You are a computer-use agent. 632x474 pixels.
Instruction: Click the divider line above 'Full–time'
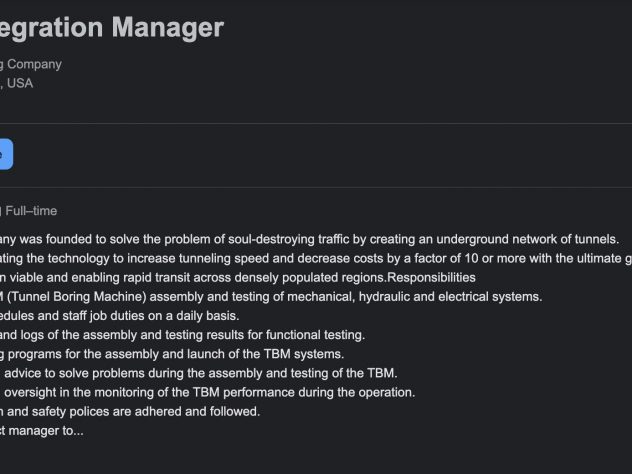click(316, 187)
